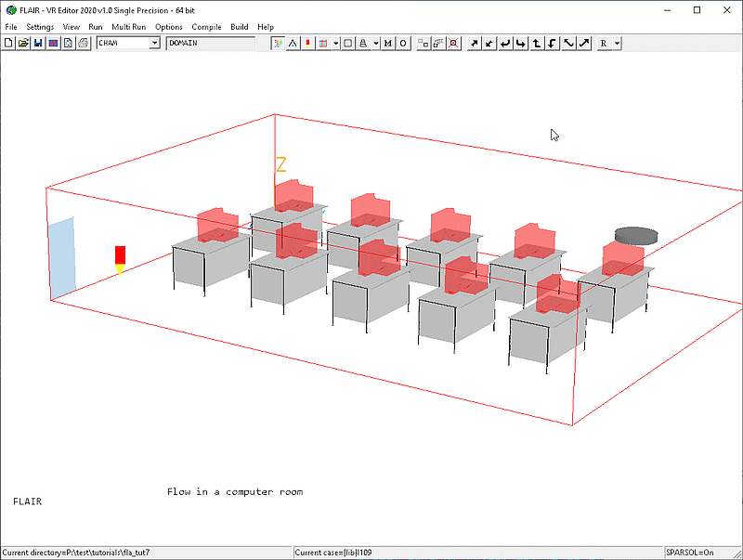Open the Compile menu
The image size is (743, 560).
(x=206, y=27)
